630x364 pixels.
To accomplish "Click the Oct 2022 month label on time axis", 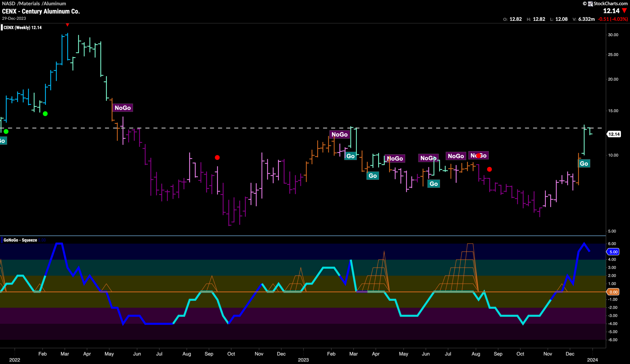I will [231, 354].
